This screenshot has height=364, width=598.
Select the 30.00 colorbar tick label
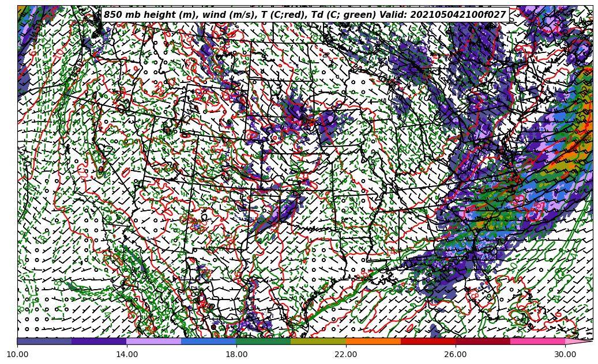point(565,355)
